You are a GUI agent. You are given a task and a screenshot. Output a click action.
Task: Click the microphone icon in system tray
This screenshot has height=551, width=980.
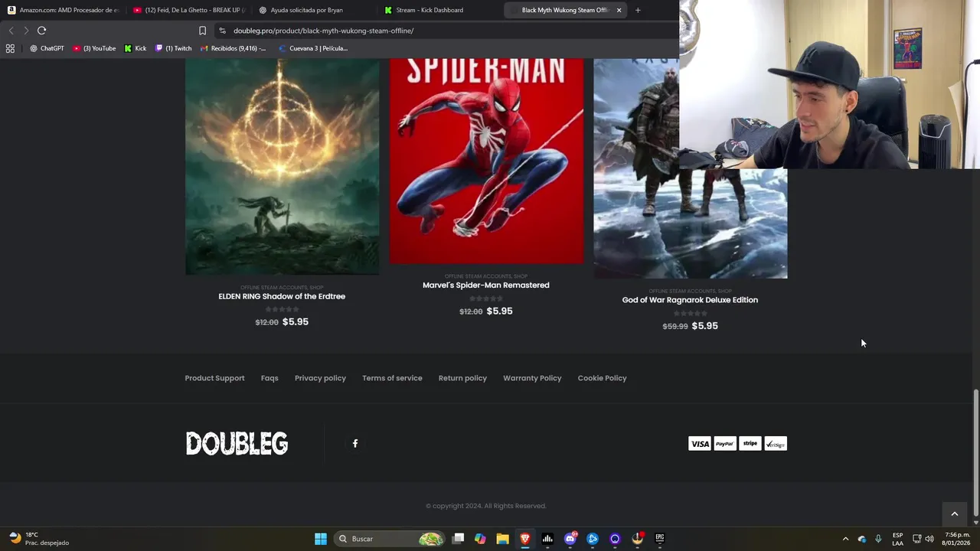coord(878,539)
